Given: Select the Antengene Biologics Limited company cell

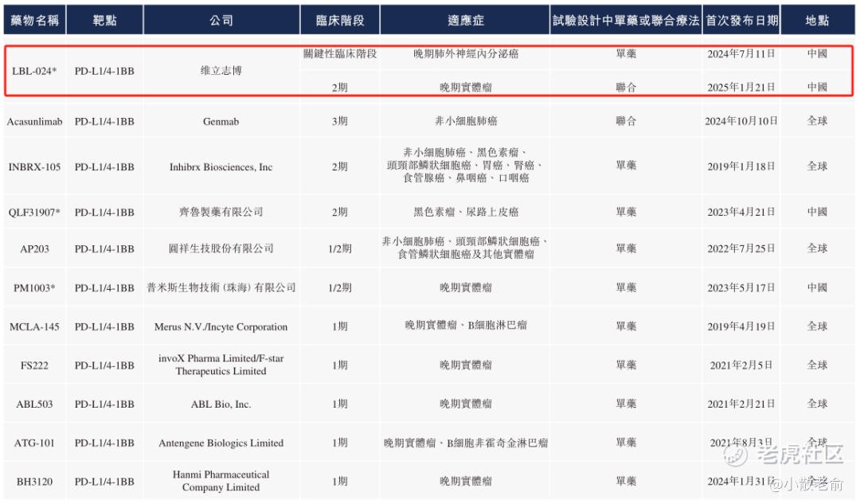Looking at the screenshot, I should tap(221, 443).
